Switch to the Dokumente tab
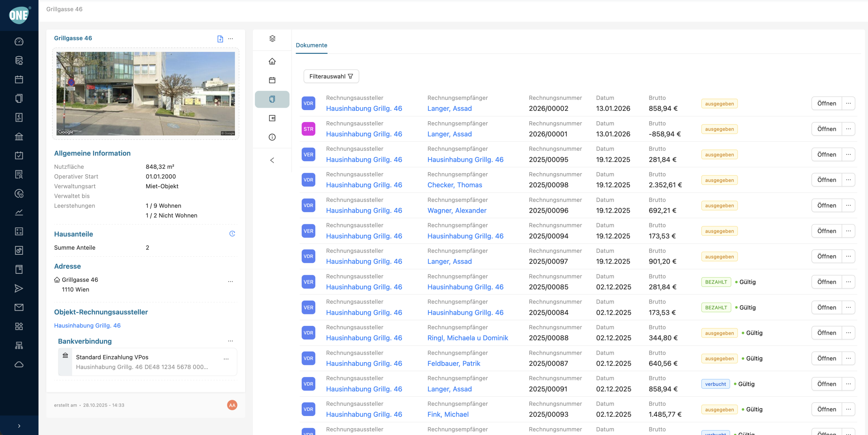Viewport: 868px width, 435px height. point(311,45)
